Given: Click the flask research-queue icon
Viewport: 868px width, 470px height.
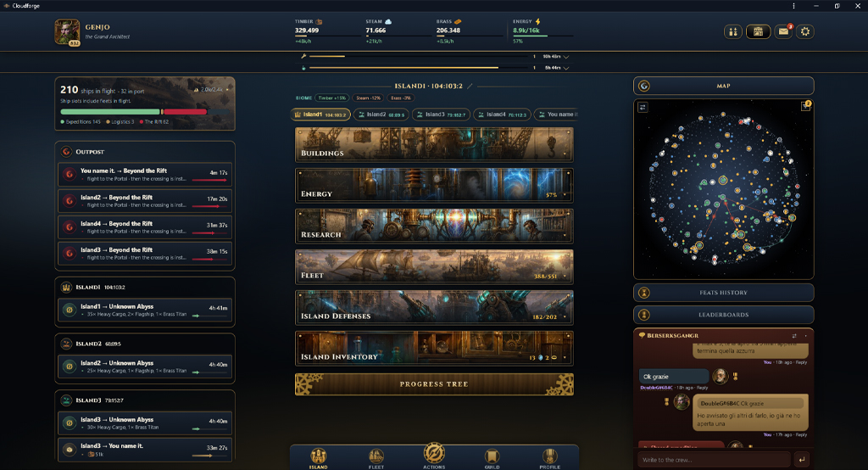Looking at the screenshot, I should (303, 68).
